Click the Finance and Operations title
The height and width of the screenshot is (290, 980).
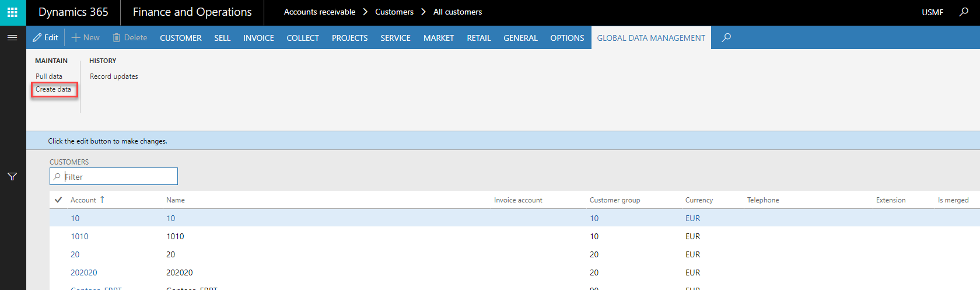pos(192,12)
